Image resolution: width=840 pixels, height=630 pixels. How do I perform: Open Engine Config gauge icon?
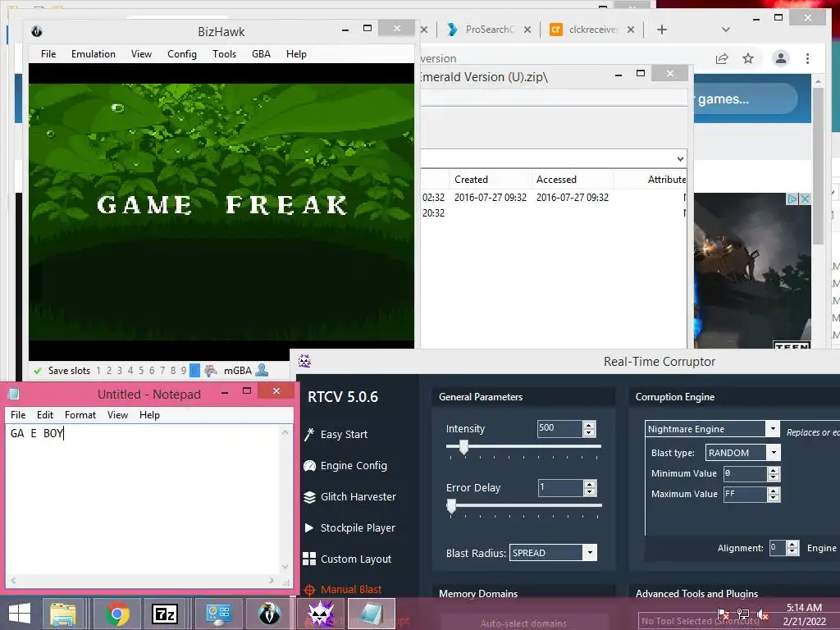[x=309, y=466]
